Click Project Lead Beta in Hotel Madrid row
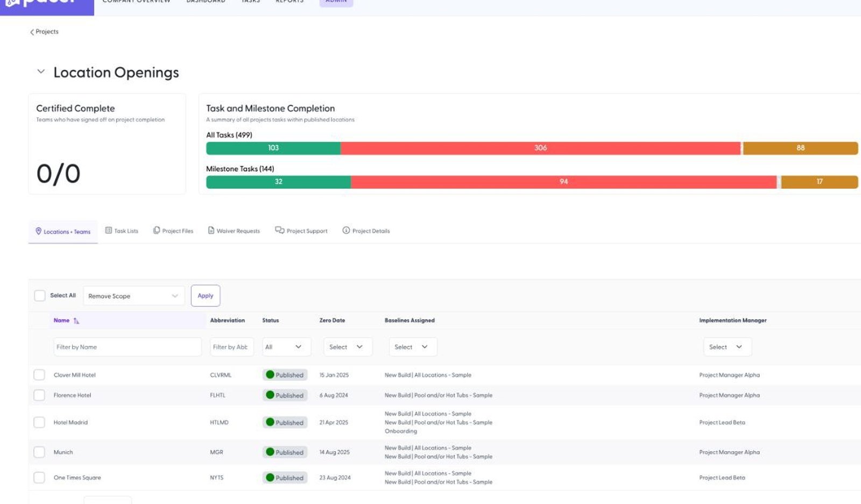Screen dimensions: 861x504 click(722, 422)
